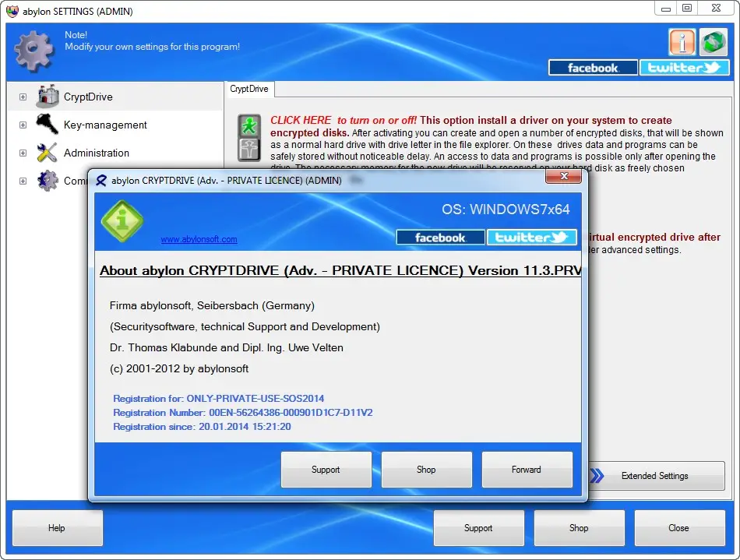740x560 pixels.
Task: Open Extended Settings button
Action: point(657,476)
